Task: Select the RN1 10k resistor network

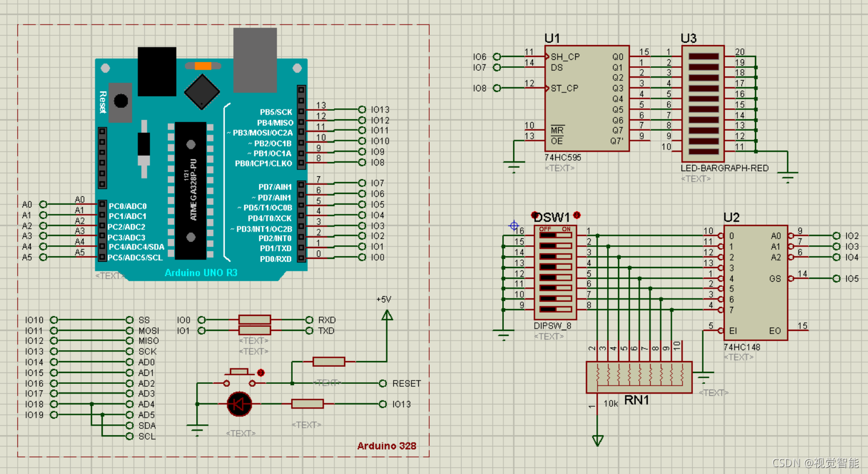Action: pyautogui.click(x=638, y=378)
